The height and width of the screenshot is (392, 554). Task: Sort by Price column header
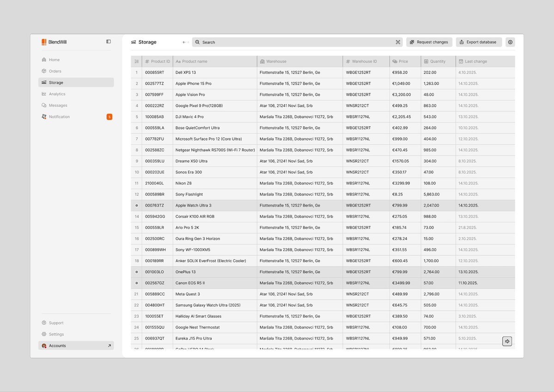tap(405, 61)
